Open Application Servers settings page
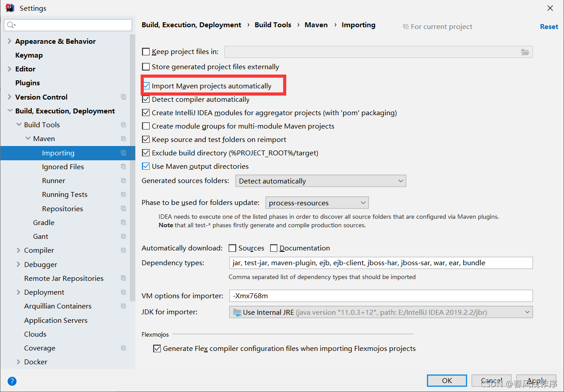The height and width of the screenshot is (392, 564). point(56,320)
